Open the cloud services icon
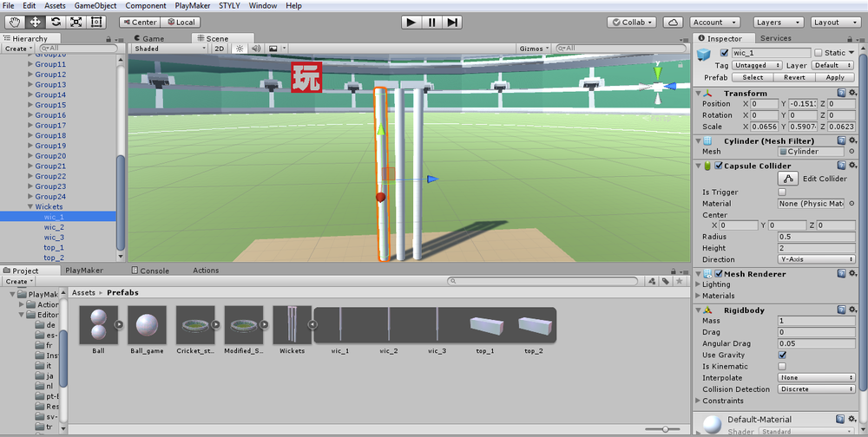The height and width of the screenshot is (437, 868). (673, 23)
